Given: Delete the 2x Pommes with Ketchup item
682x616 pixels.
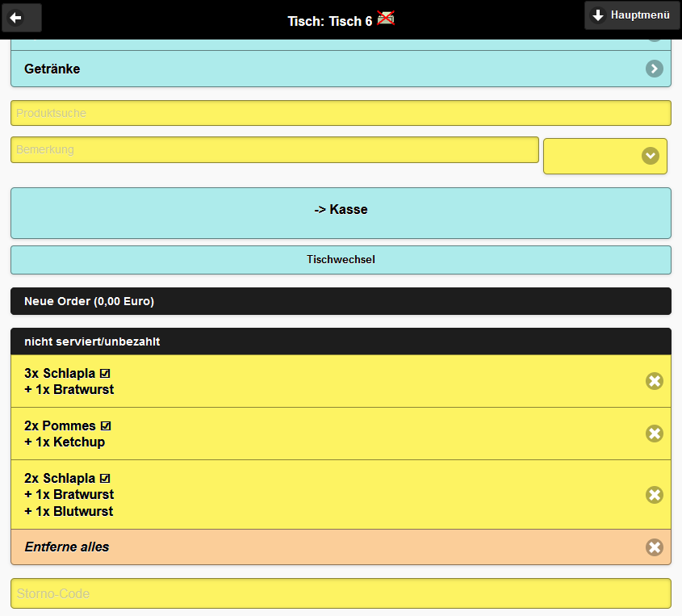Looking at the screenshot, I should tap(654, 434).
